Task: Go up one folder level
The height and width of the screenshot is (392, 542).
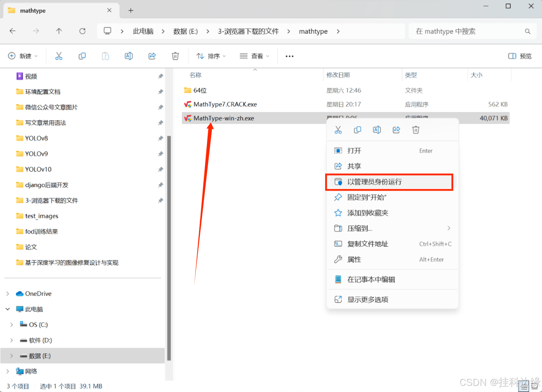Action: click(59, 31)
